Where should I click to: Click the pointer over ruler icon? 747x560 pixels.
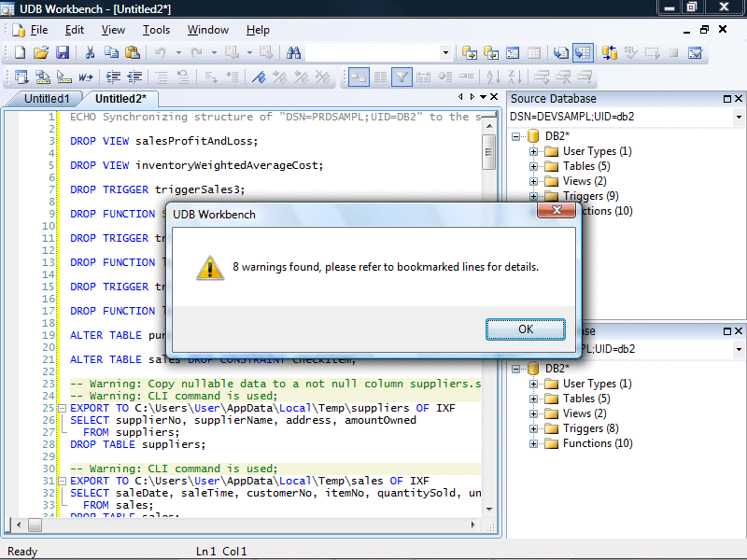pos(63,77)
